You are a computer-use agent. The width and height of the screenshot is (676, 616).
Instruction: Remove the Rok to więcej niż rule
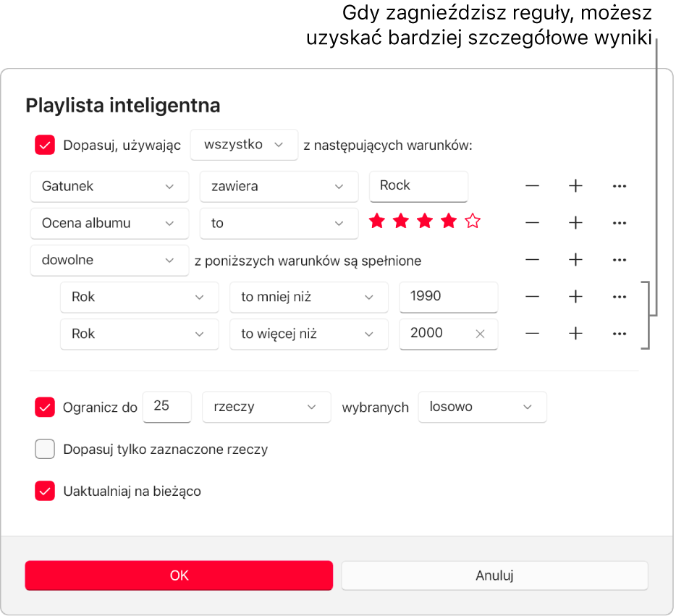point(532,334)
